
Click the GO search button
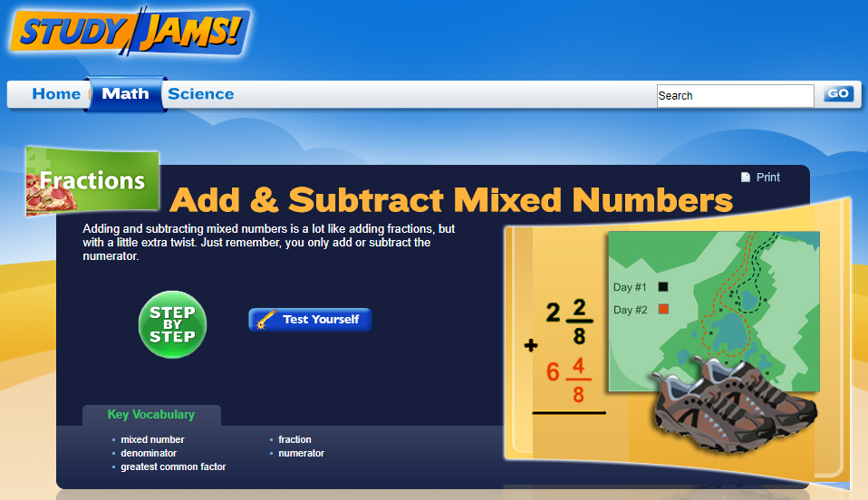coord(838,93)
